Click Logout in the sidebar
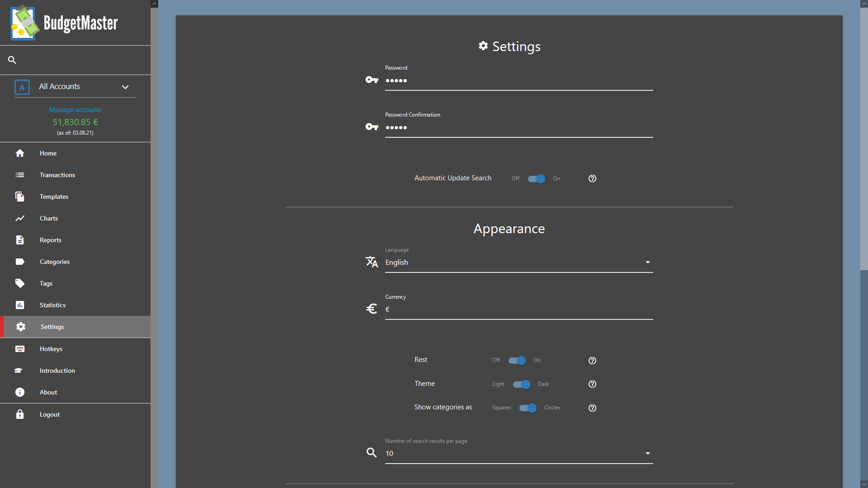This screenshot has height=488, width=868. click(x=75, y=414)
